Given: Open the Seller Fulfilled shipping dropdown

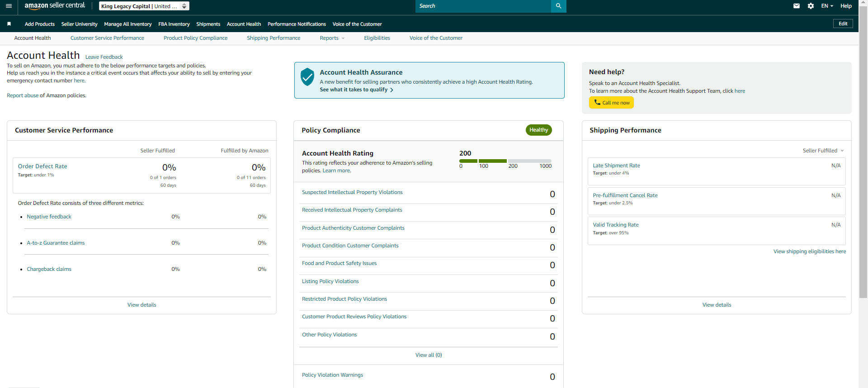Looking at the screenshot, I should point(823,151).
